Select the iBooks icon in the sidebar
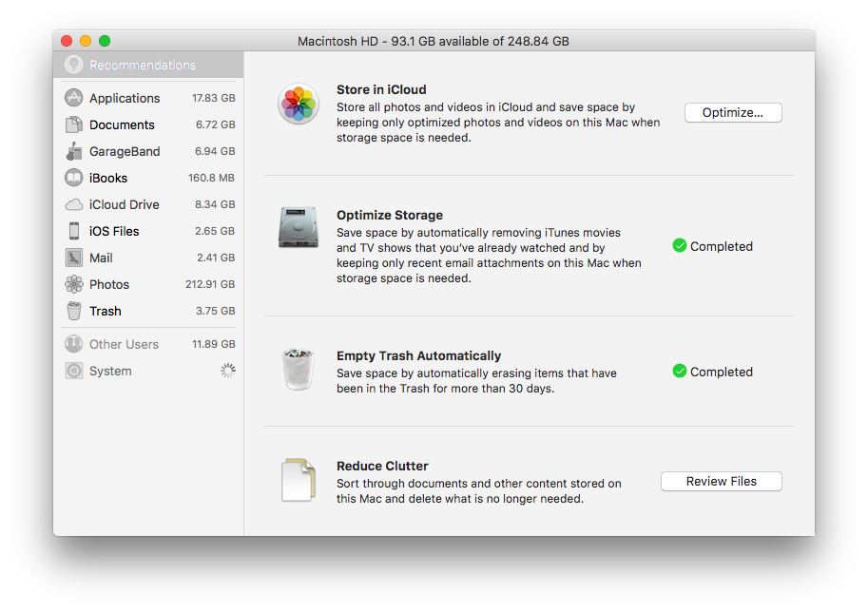868x612 pixels. click(73, 178)
